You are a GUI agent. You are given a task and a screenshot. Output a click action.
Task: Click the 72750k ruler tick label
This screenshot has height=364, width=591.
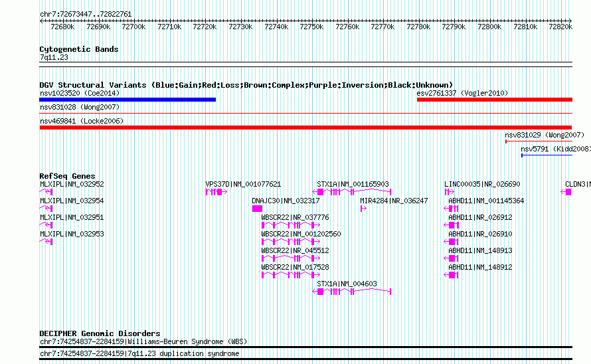311,27
